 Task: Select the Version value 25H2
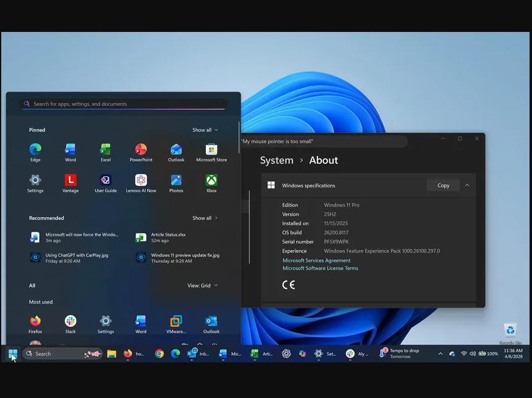[x=330, y=214]
